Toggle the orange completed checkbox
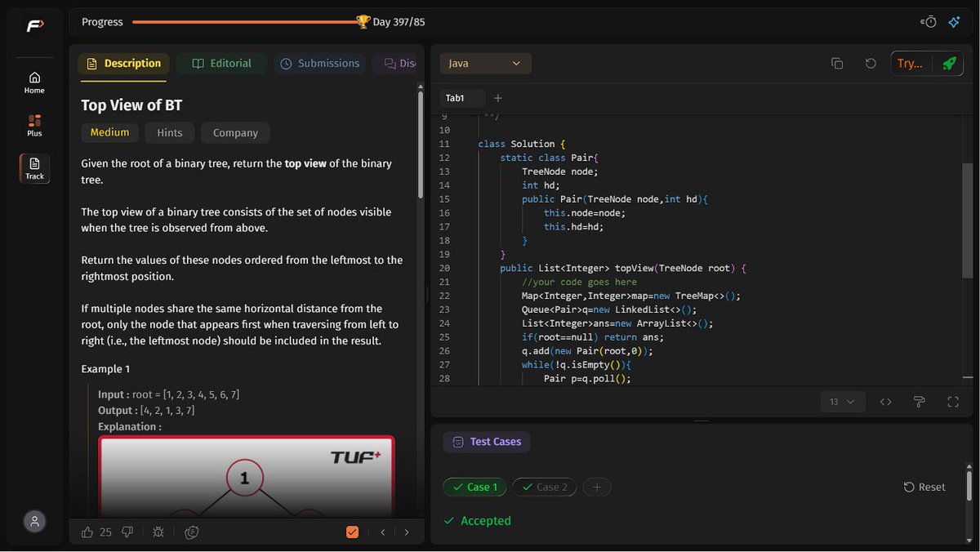The width and height of the screenshot is (980, 552). point(352,532)
